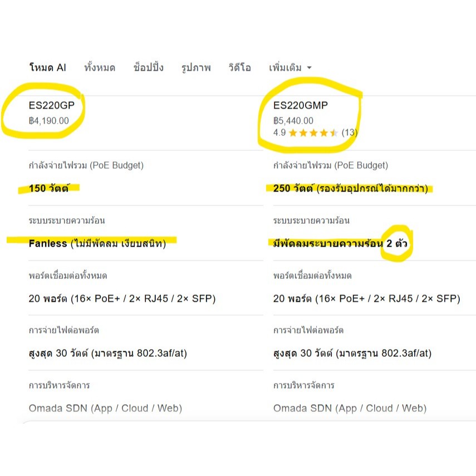Image resolution: width=476 pixels, height=476 pixels.
Task: Open the ES220GMP product title
Action: pyautogui.click(x=300, y=105)
